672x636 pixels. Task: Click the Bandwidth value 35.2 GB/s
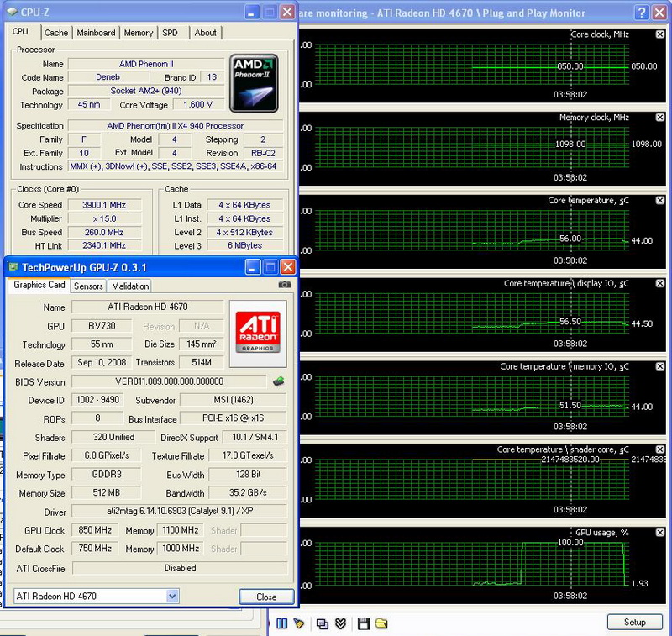click(248, 492)
